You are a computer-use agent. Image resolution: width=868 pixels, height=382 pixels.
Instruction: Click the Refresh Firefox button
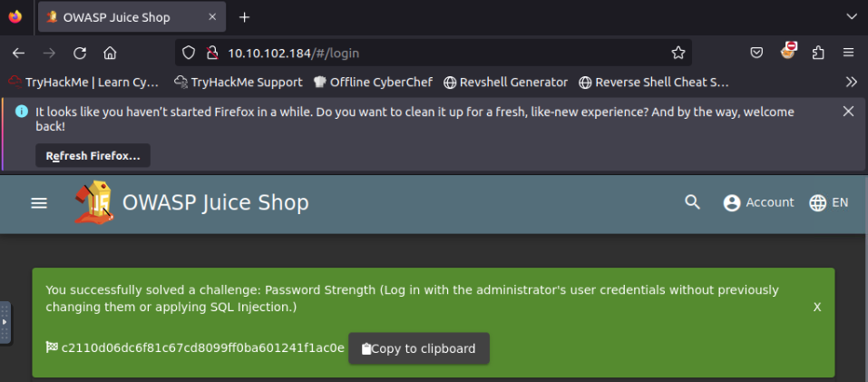click(x=93, y=156)
